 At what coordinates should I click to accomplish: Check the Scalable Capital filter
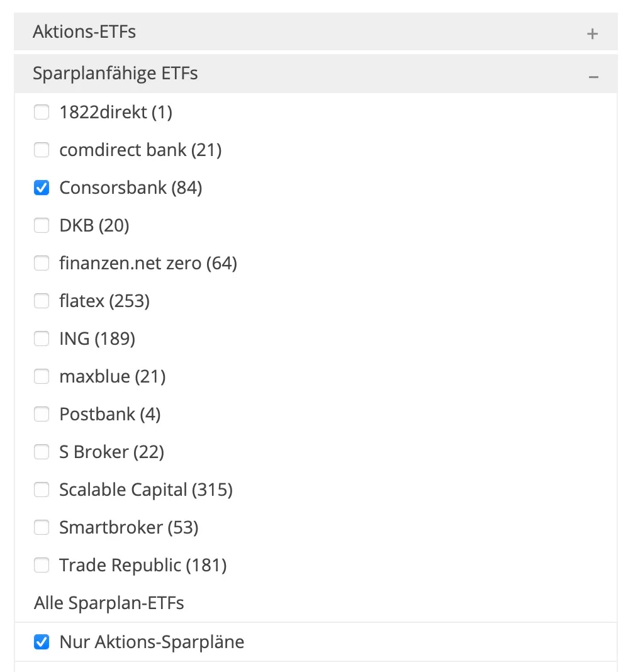point(42,490)
